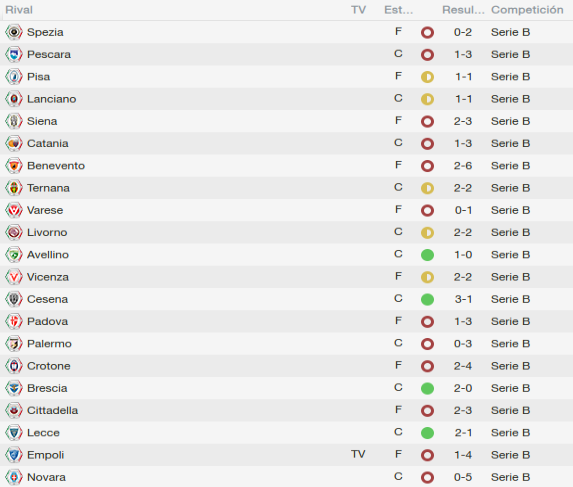Select the Benevento club badge
573x487 pixels.
coord(14,166)
